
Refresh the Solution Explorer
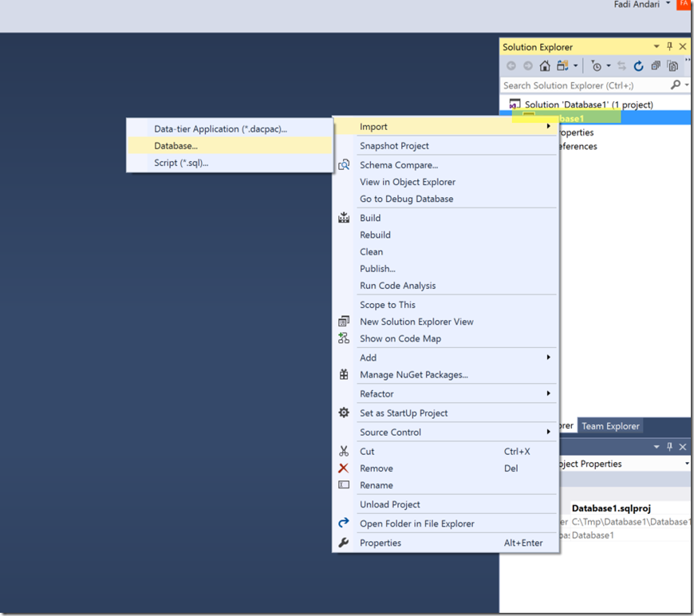tap(638, 66)
